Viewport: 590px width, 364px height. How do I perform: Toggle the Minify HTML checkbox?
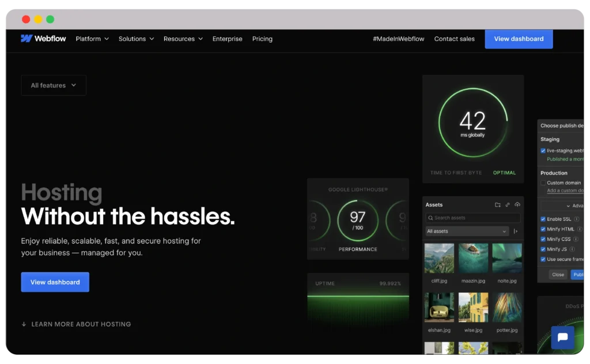pos(543,229)
